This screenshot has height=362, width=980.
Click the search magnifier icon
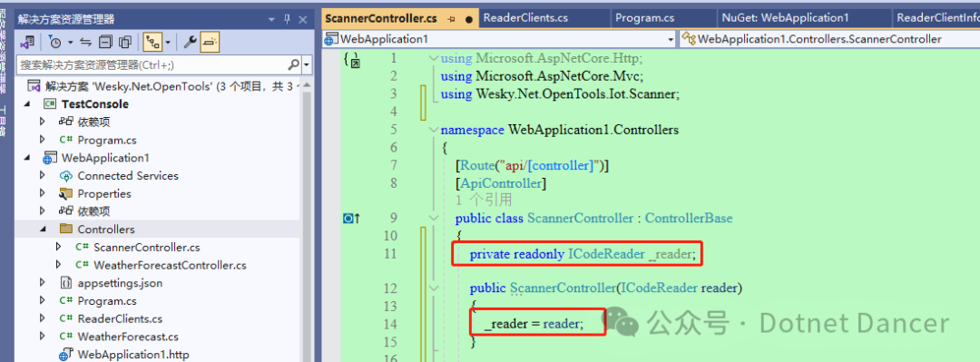pyautogui.click(x=293, y=64)
